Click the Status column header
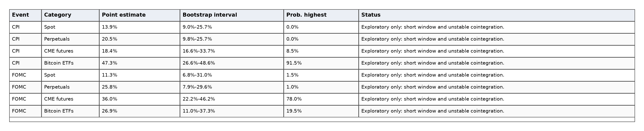This screenshot has height=131, width=644. [497, 15]
